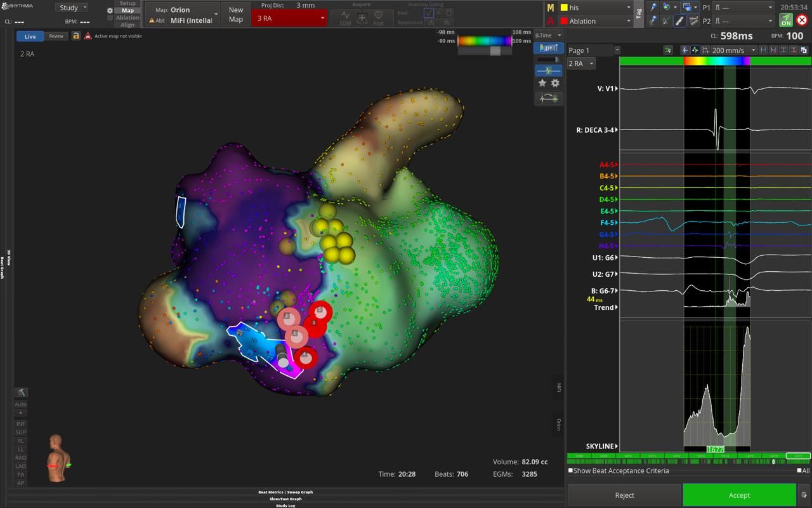The height and width of the screenshot is (508, 812).
Task: Select the LAO view preset
Action: pos(21,466)
